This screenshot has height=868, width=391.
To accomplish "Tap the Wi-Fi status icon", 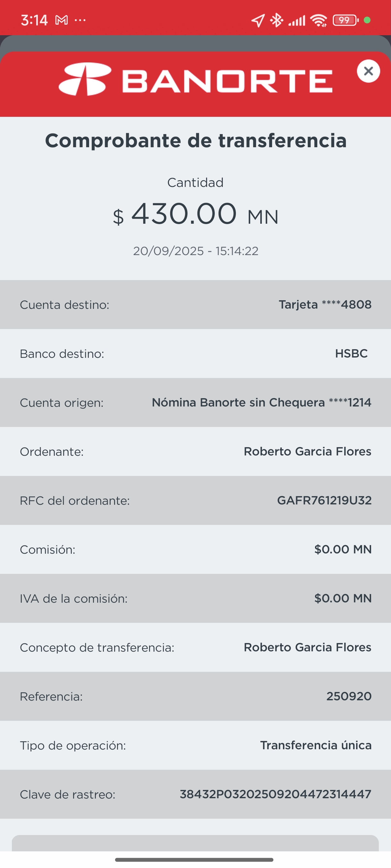I will point(319,20).
